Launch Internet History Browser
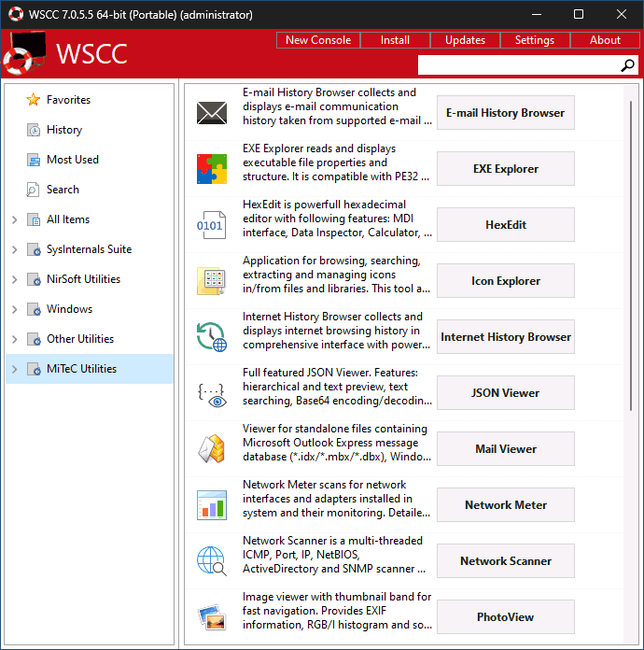Image resolution: width=644 pixels, height=650 pixels. pos(506,336)
